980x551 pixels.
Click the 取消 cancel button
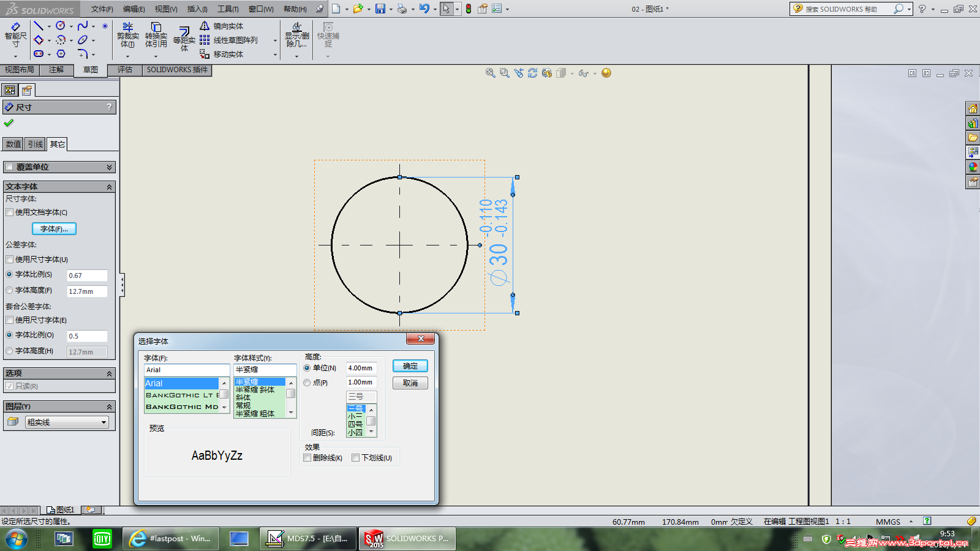coord(410,383)
